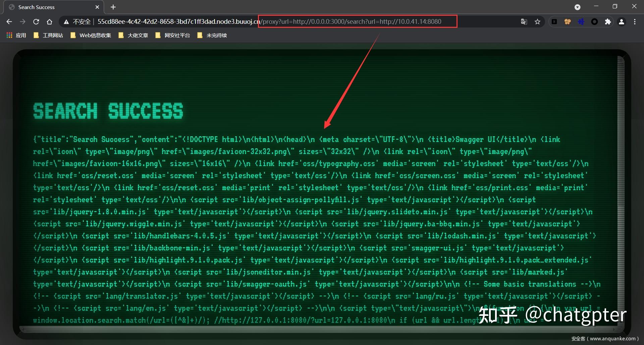
Task: Open a new browser tab
Action: click(x=113, y=7)
